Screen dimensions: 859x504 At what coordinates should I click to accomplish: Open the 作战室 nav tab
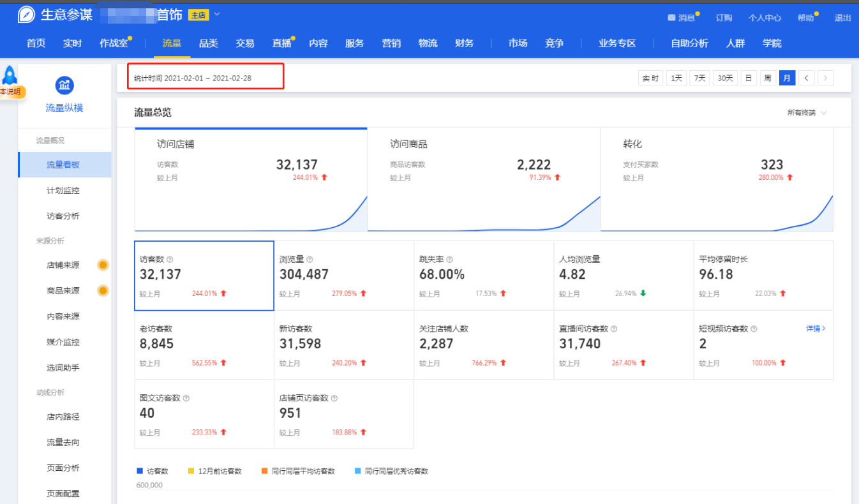tap(114, 43)
